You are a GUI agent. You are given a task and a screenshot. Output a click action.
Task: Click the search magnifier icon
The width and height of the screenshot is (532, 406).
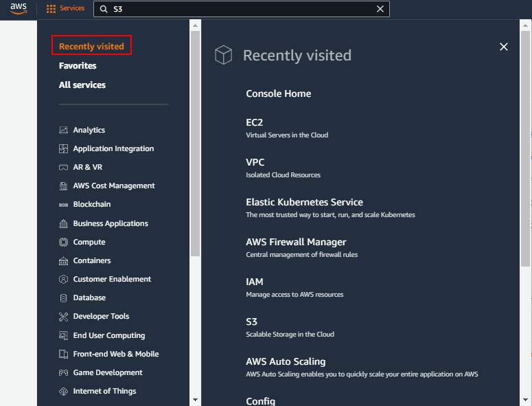(104, 9)
